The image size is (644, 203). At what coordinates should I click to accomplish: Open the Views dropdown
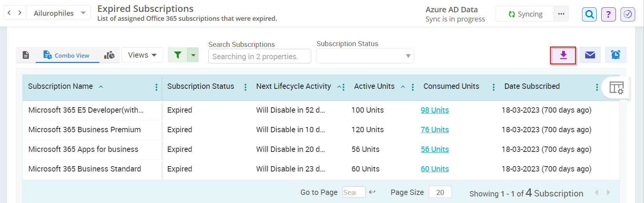pyautogui.click(x=142, y=55)
